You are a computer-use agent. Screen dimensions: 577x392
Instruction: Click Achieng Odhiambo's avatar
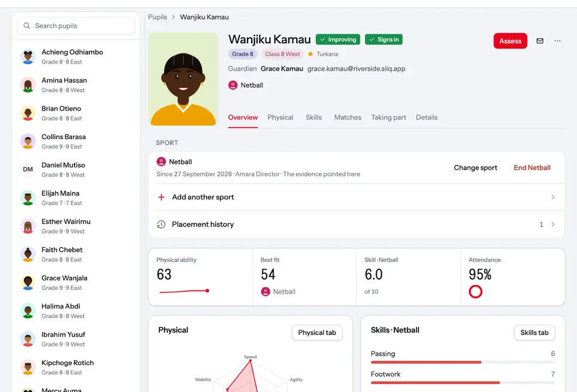pyautogui.click(x=28, y=56)
